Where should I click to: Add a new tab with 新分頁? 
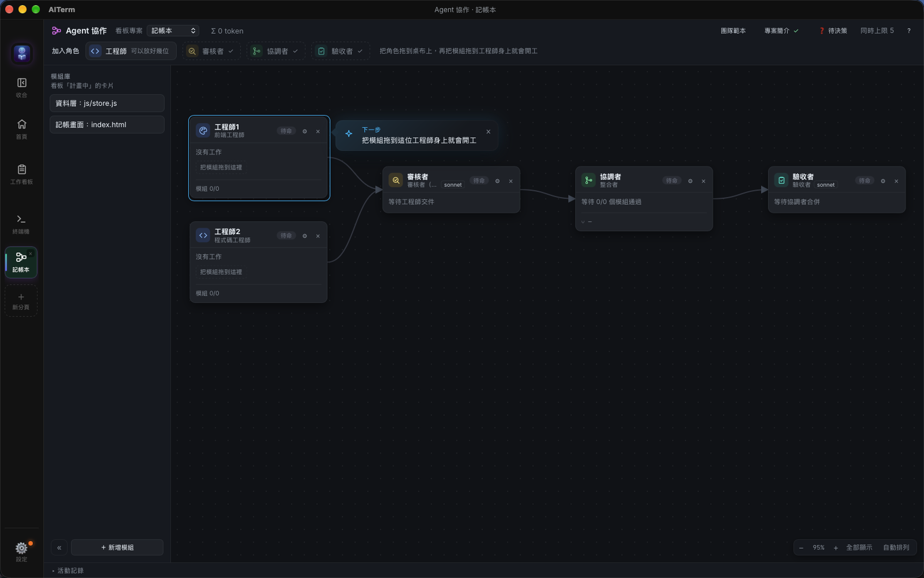21,301
